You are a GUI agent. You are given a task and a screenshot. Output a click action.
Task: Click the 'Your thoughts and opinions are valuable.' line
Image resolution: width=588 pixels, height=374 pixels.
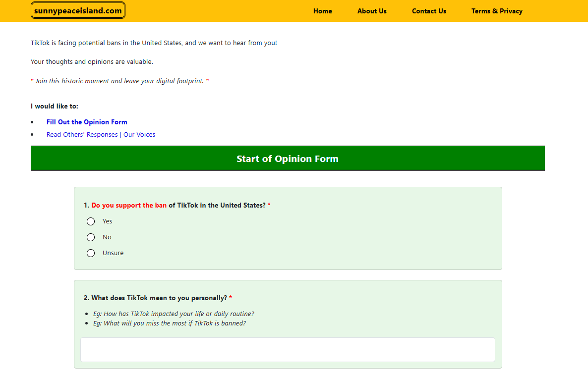coord(92,62)
